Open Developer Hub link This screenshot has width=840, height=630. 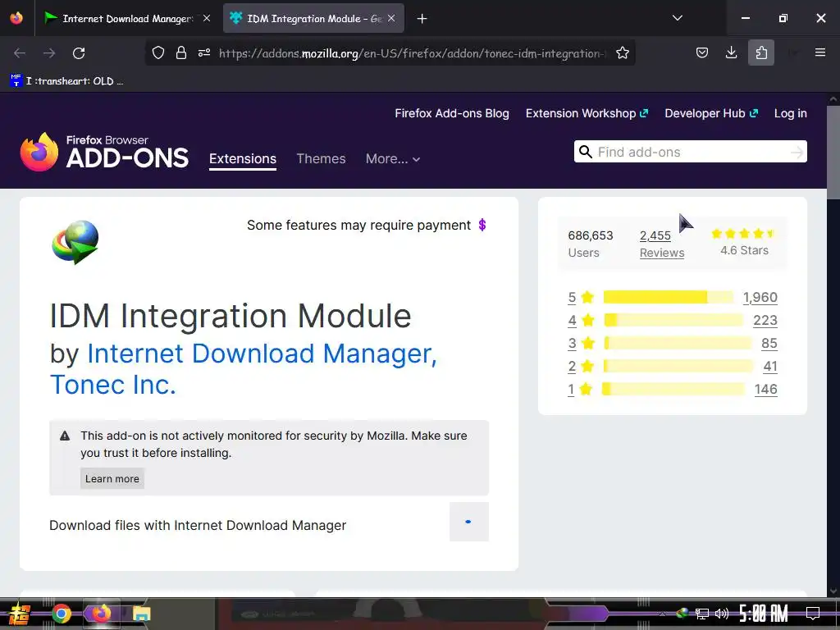(x=711, y=113)
